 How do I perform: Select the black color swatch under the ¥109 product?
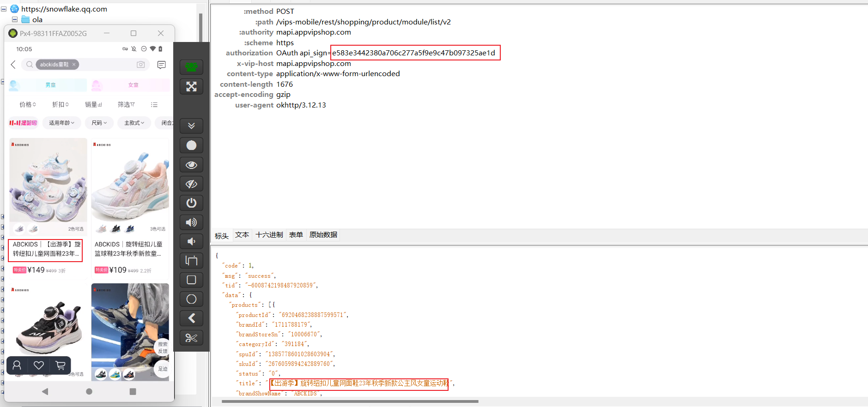click(x=116, y=228)
